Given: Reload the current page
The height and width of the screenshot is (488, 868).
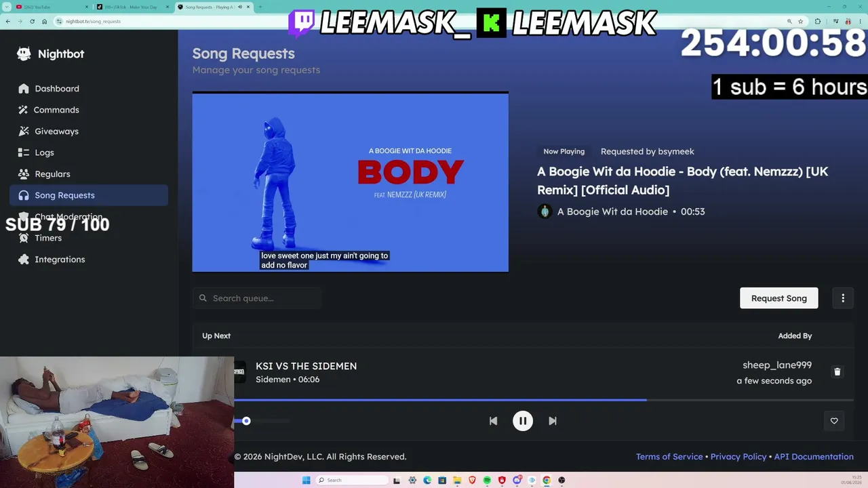Looking at the screenshot, I should point(32,21).
